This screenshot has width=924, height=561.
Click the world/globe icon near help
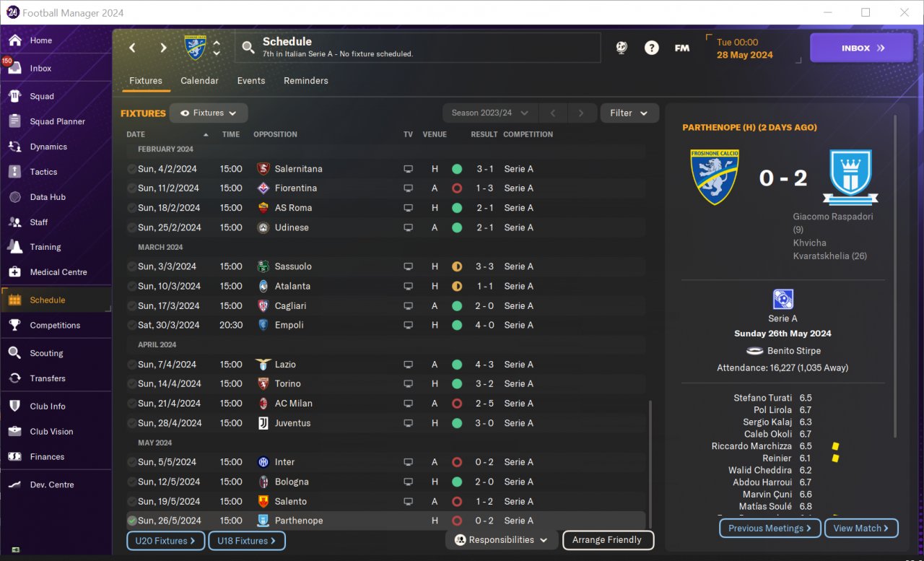(621, 48)
